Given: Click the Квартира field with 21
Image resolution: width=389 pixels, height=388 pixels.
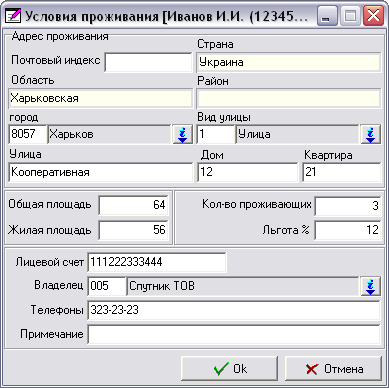Looking at the screenshot, I should (x=342, y=172).
